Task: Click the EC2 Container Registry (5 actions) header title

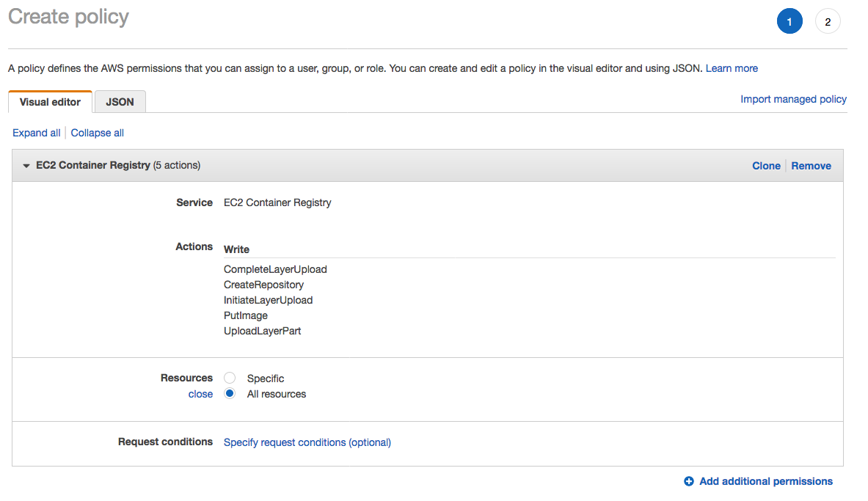Action: point(118,166)
